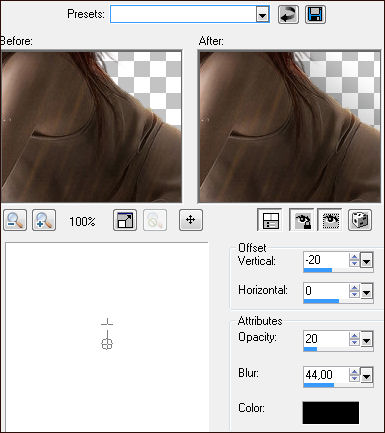Open the Blur slider dropdown
Image resolution: width=385 pixels, height=433 pixels.
366,376
